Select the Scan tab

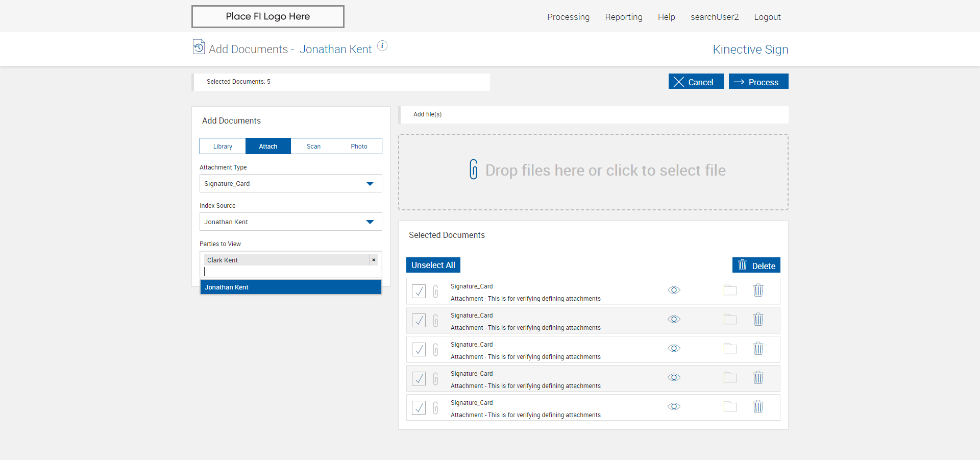[x=313, y=147]
